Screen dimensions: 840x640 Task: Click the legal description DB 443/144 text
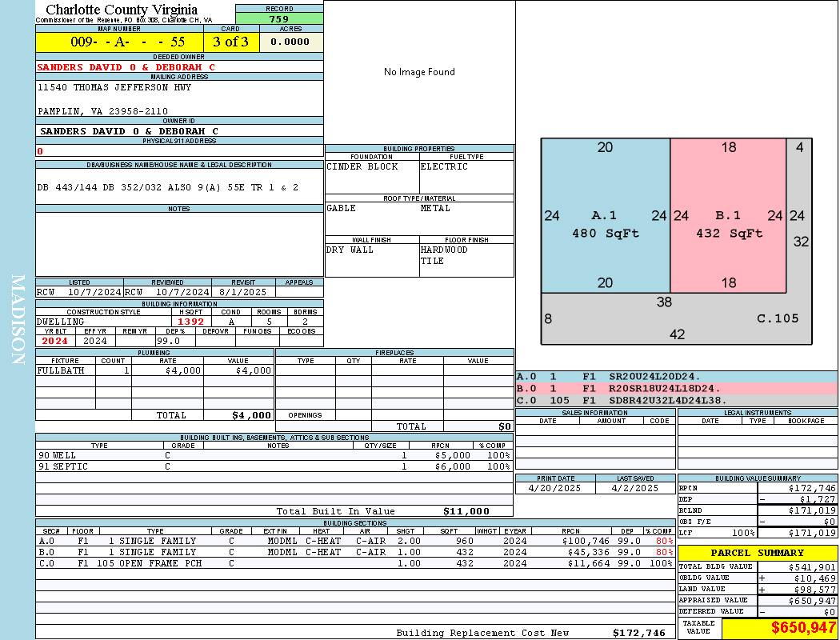(168, 187)
